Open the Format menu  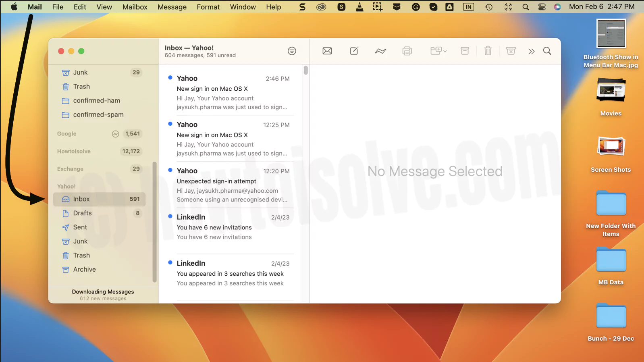coord(208,7)
